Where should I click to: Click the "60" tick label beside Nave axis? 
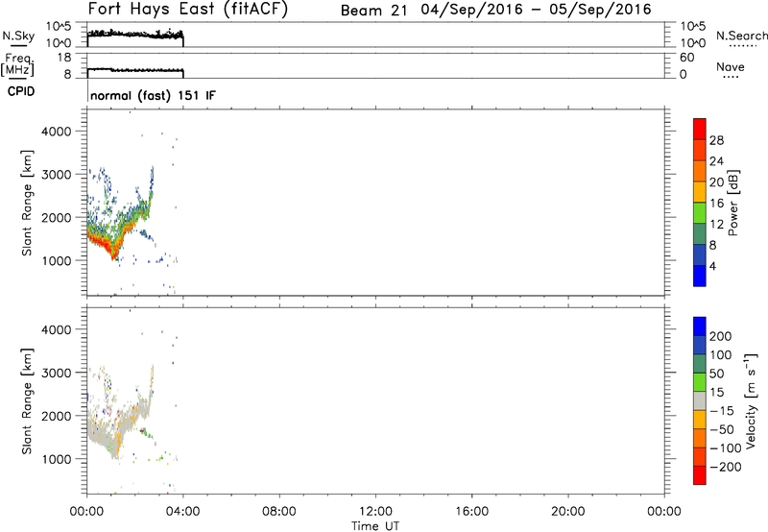(686, 58)
